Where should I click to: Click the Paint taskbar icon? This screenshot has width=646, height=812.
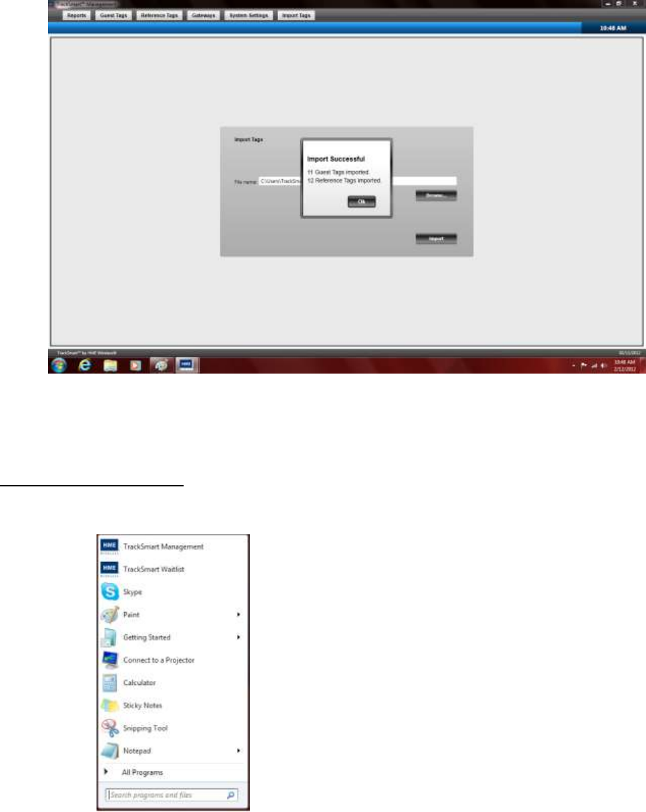pyautogui.click(x=160, y=365)
